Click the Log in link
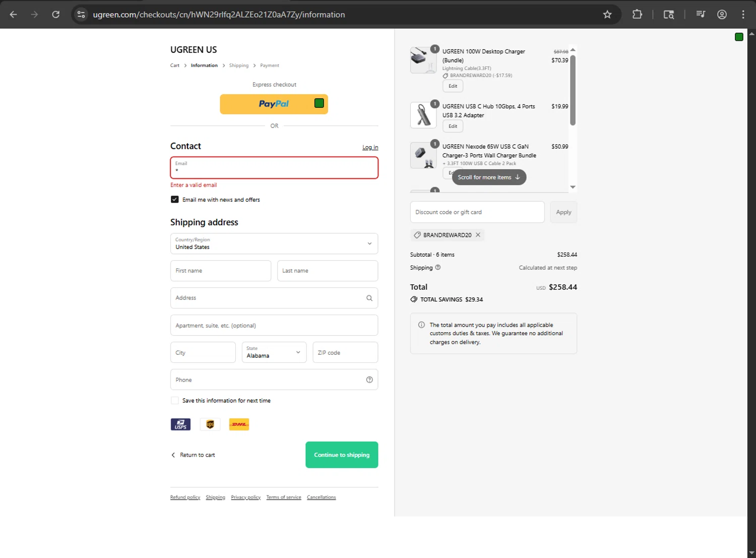 (x=370, y=147)
